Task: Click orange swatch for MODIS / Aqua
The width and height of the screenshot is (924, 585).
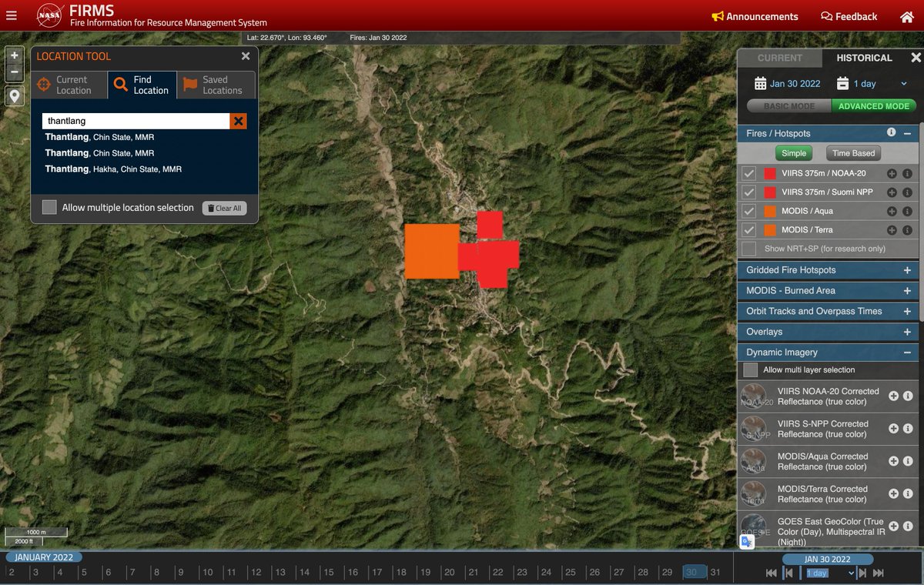Action: tap(769, 211)
